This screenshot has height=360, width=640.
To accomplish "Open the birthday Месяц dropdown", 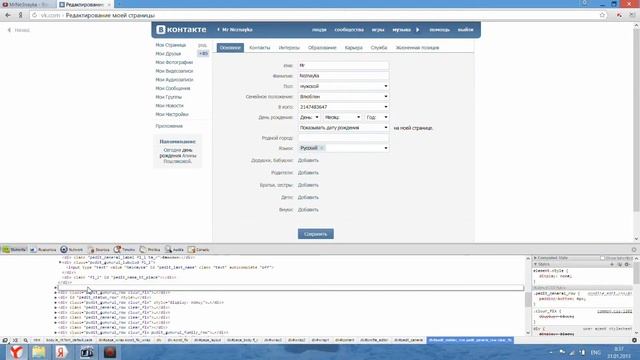I will click(342, 117).
